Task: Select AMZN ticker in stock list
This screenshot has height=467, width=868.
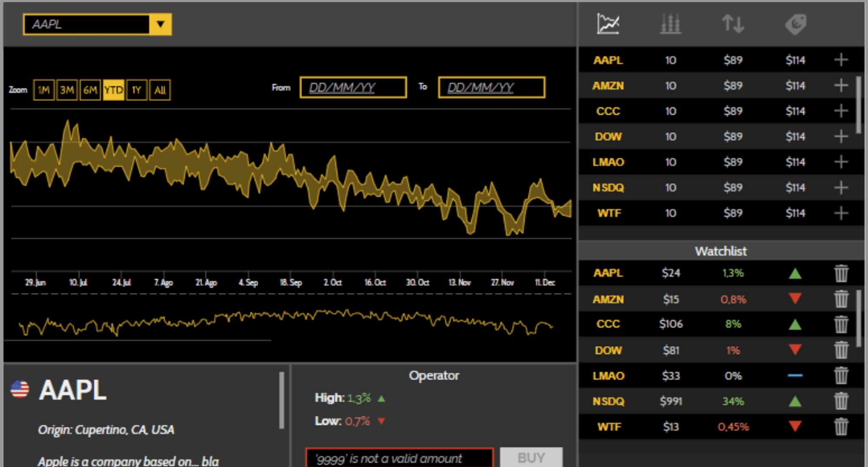Action: (608, 86)
